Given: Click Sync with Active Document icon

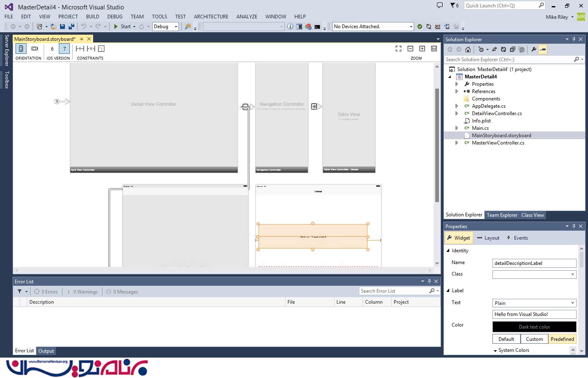Looking at the screenshot, I should coord(494,49).
